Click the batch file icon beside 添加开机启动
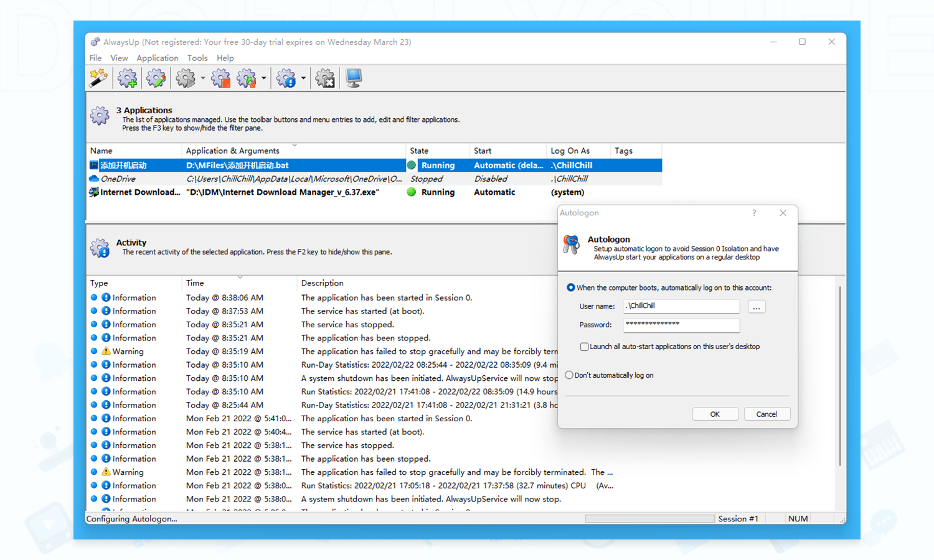Screen dimensions: 934x560 click(x=94, y=166)
